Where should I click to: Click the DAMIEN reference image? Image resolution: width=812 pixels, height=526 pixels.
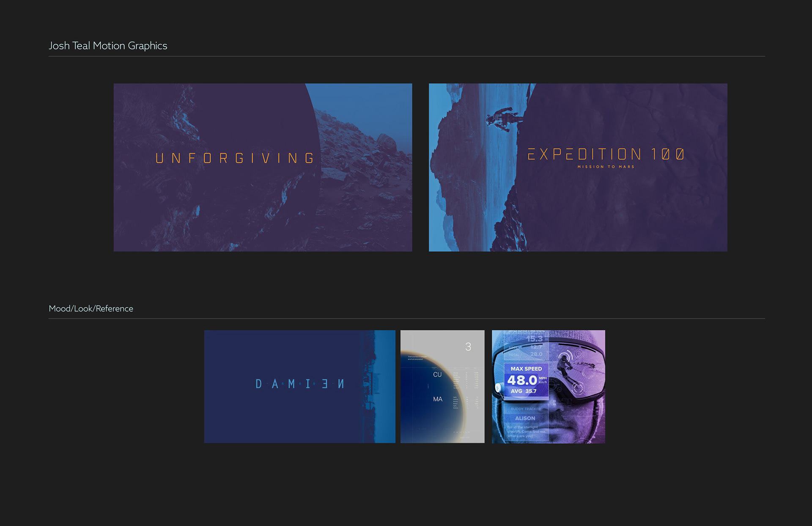click(299, 386)
